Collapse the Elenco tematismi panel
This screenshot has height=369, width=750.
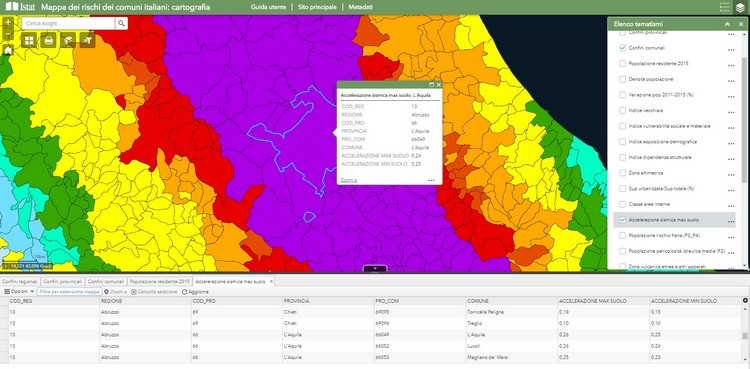tap(728, 24)
